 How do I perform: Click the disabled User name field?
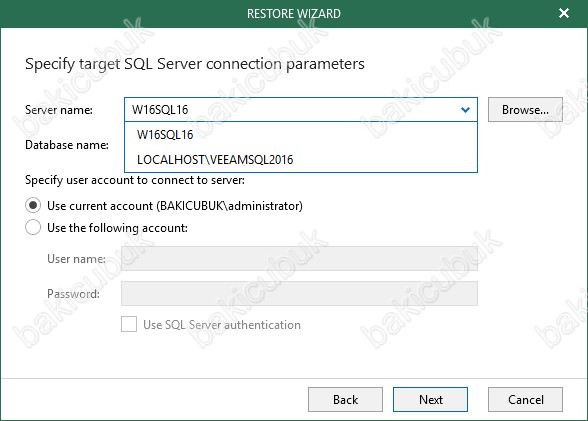[299, 259]
